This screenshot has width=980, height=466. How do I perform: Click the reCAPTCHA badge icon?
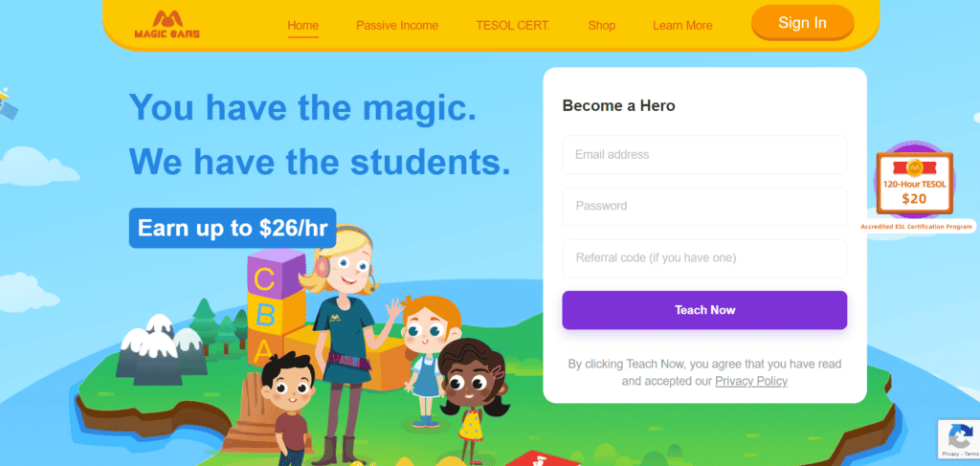point(960,434)
